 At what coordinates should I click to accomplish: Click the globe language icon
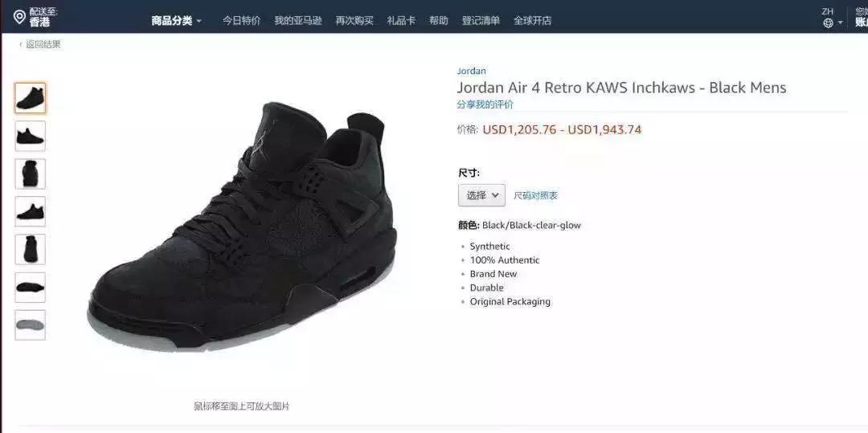tap(828, 22)
